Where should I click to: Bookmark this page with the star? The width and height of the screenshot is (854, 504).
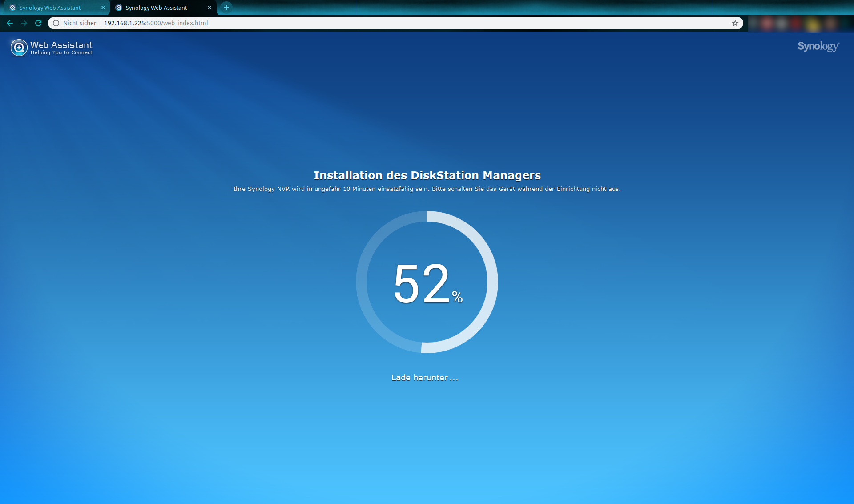(x=735, y=23)
